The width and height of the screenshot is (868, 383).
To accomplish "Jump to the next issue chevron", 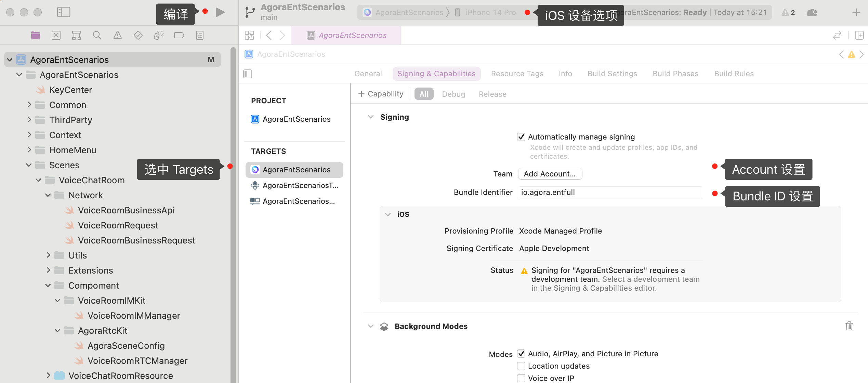I will click(x=862, y=54).
